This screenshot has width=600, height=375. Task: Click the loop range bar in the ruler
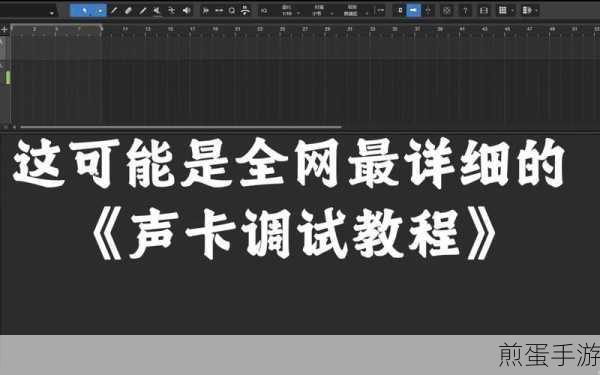point(56,26)
